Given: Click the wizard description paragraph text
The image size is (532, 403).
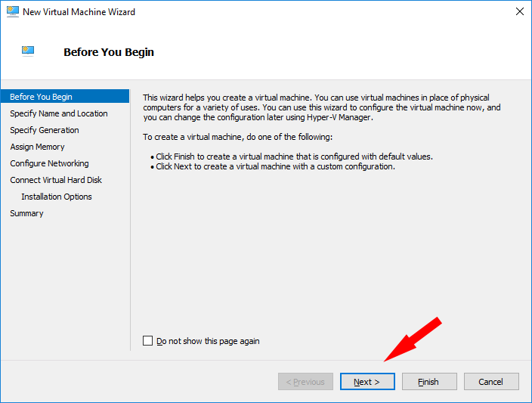Looking at the screenshot, I should 322,107.
